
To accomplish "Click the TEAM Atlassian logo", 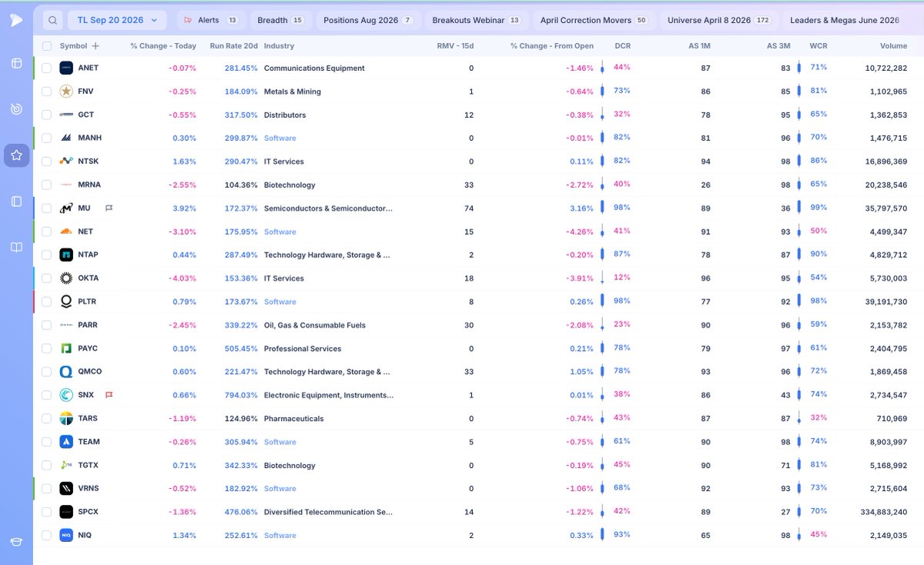I will point(66,442).
